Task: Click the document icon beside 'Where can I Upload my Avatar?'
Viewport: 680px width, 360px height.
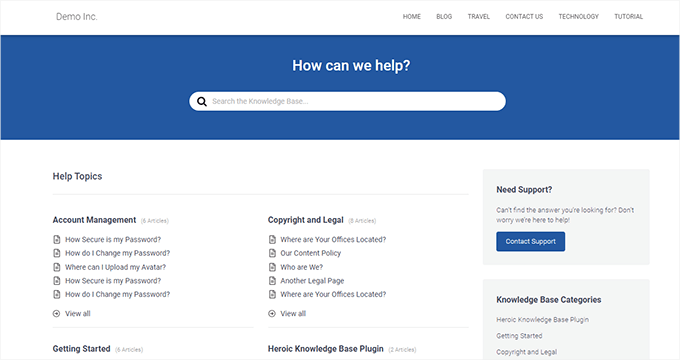Action: pyautogui.click(x=56, y=267)
